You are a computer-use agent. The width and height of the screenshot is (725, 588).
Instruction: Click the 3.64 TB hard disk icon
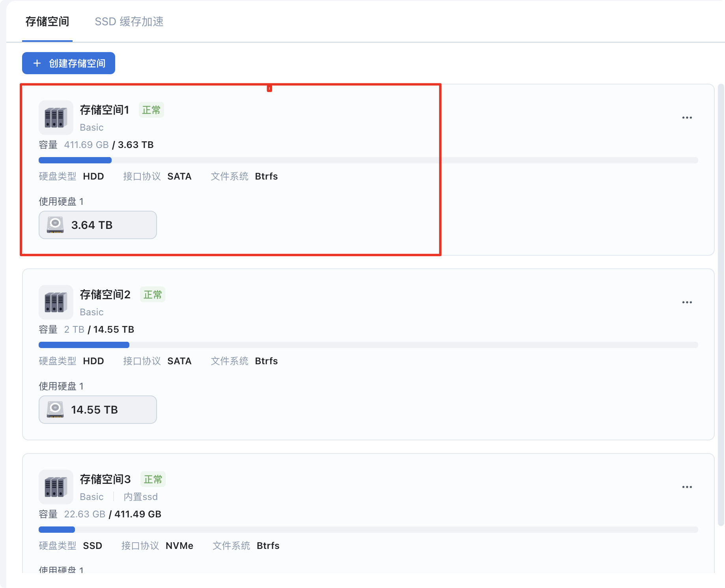coord(55,225)
